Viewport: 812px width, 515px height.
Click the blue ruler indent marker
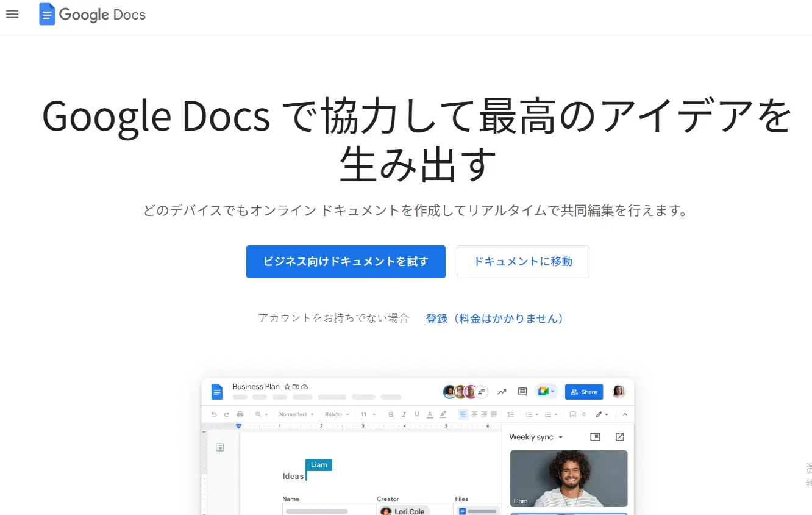point(238,426)
